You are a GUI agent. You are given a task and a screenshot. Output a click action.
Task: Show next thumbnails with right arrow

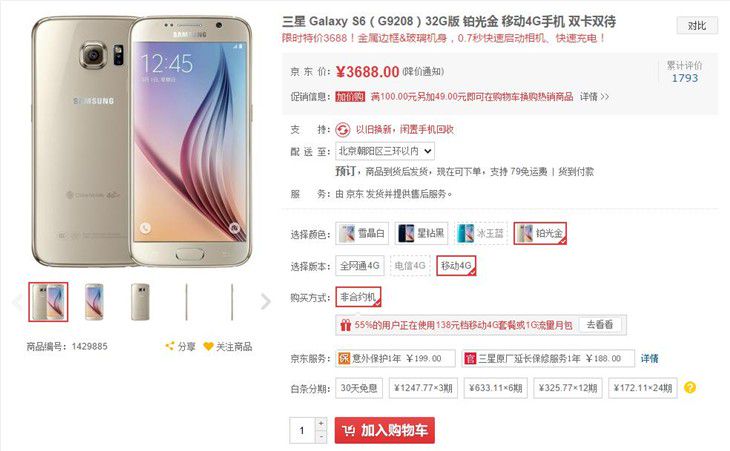pos(265,302)
